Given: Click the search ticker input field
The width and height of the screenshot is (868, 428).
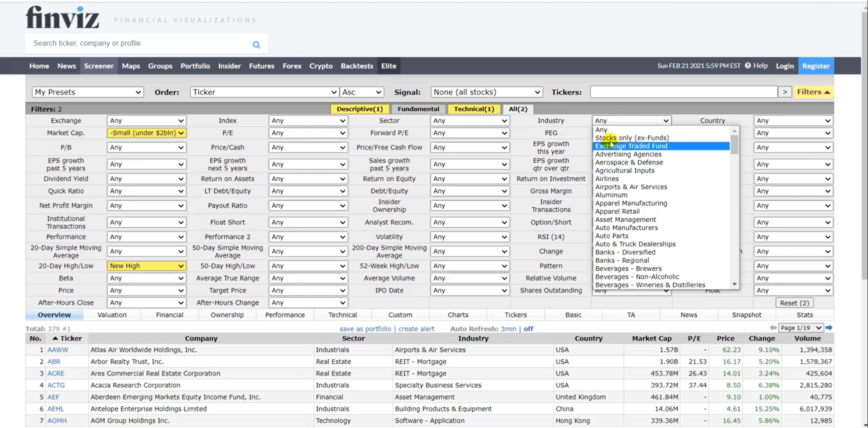Looking at the screenshot, I should [x=140, y=43].
